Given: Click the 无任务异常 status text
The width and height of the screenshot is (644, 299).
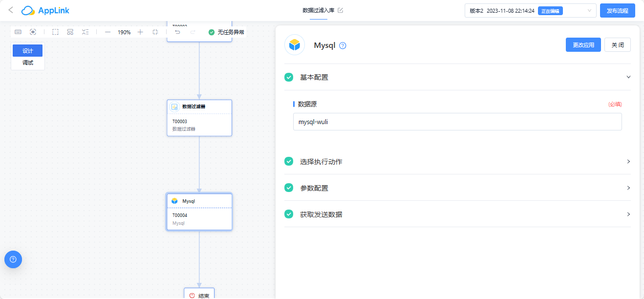Looking at the screenshot, I should [x=231, y=32].
